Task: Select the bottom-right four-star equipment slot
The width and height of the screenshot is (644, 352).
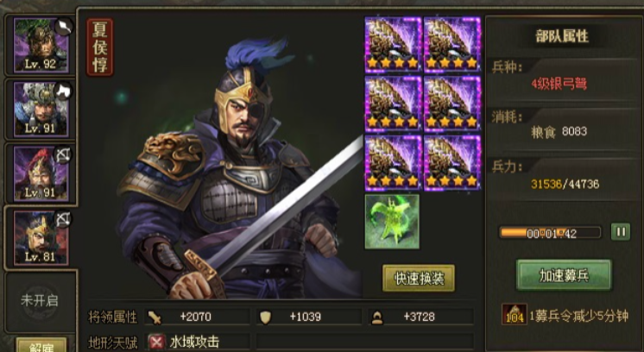Action: pyautogui.click(x=452, y=163)
